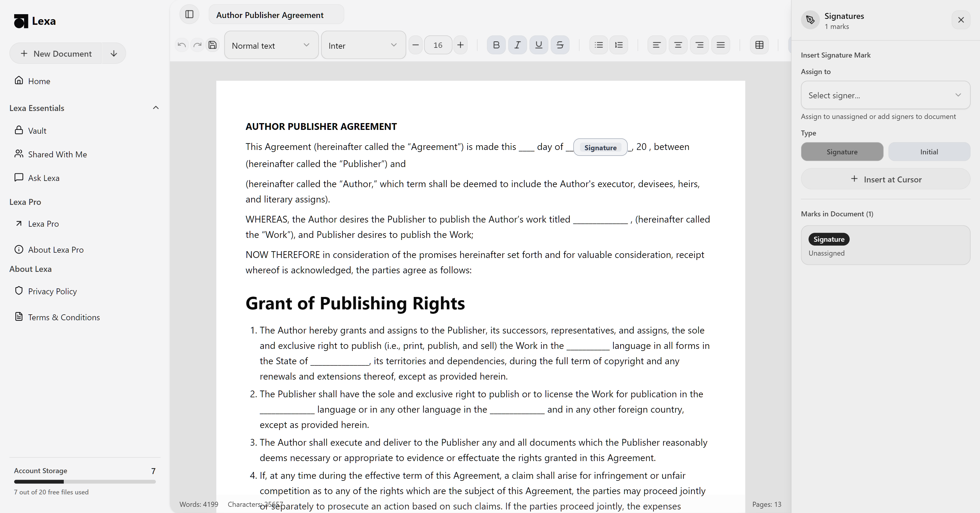Image resolution: width=980 pixels, height=513 pixels.
Task: Open the Select signer dropdown
Action: point(885,95)
